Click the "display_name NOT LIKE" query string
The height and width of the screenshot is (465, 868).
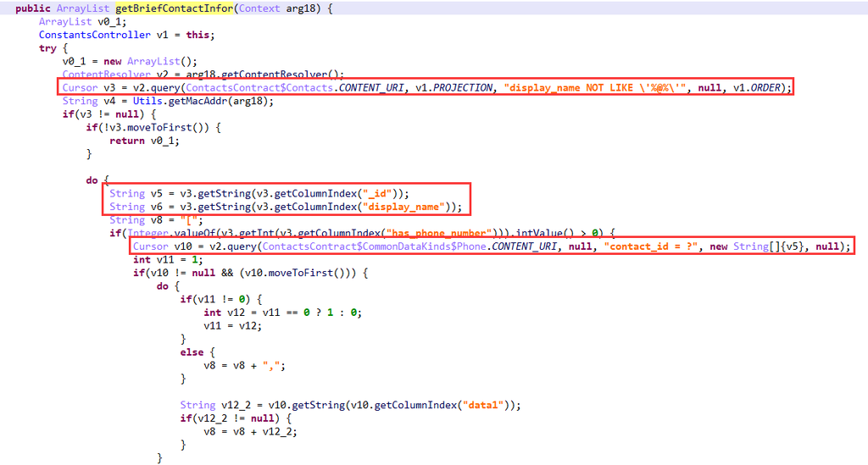point(592,87)
